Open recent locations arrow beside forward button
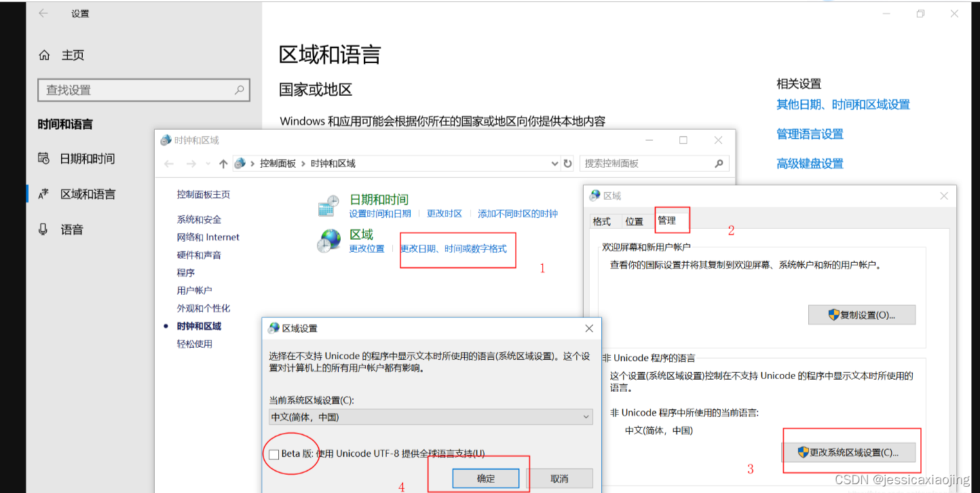 point(208,164)
